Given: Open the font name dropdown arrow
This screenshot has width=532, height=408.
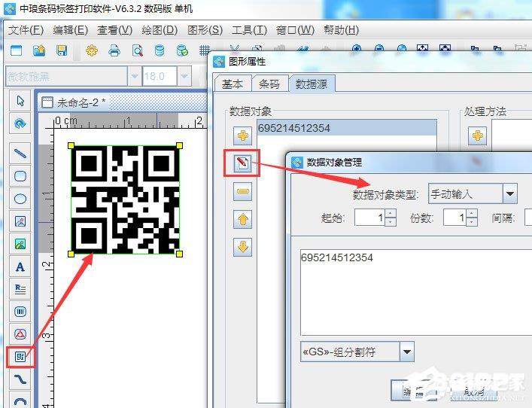Looking at the screenshot, I should click(x=135, y=76).
